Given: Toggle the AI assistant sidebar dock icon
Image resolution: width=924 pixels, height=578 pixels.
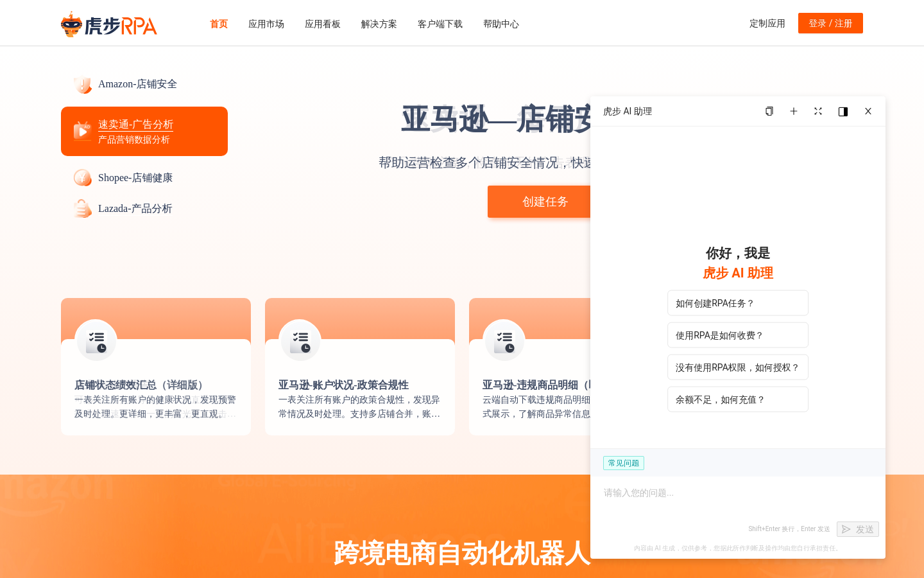Looking at the screenshot, I should click(x=843, y=111).
